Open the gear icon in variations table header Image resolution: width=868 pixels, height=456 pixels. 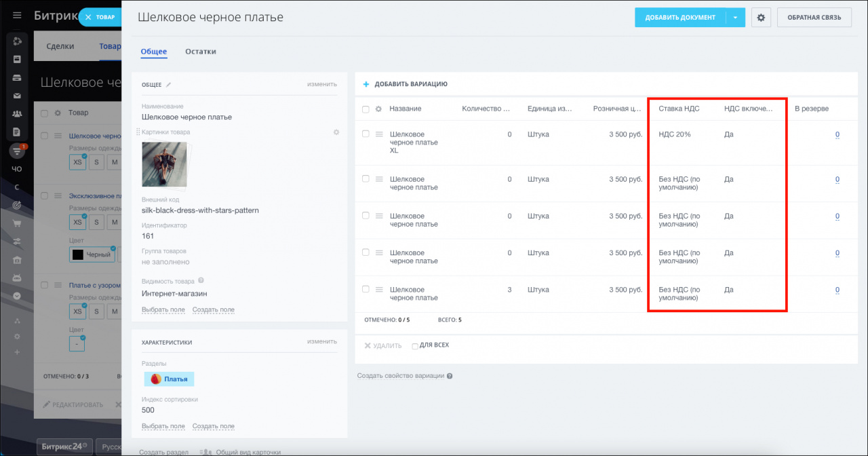[x=378, y=109]
